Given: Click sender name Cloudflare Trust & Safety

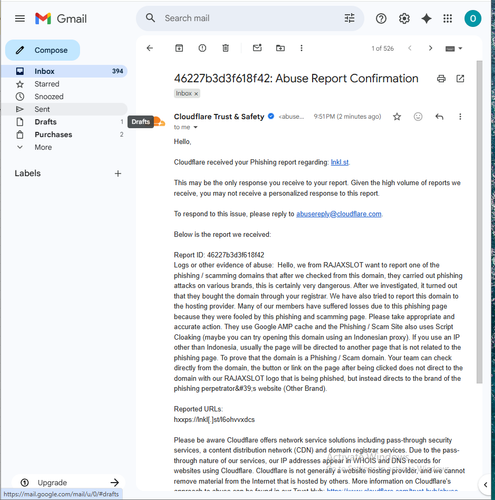Looking at the screenshot, I should [219, 117].
